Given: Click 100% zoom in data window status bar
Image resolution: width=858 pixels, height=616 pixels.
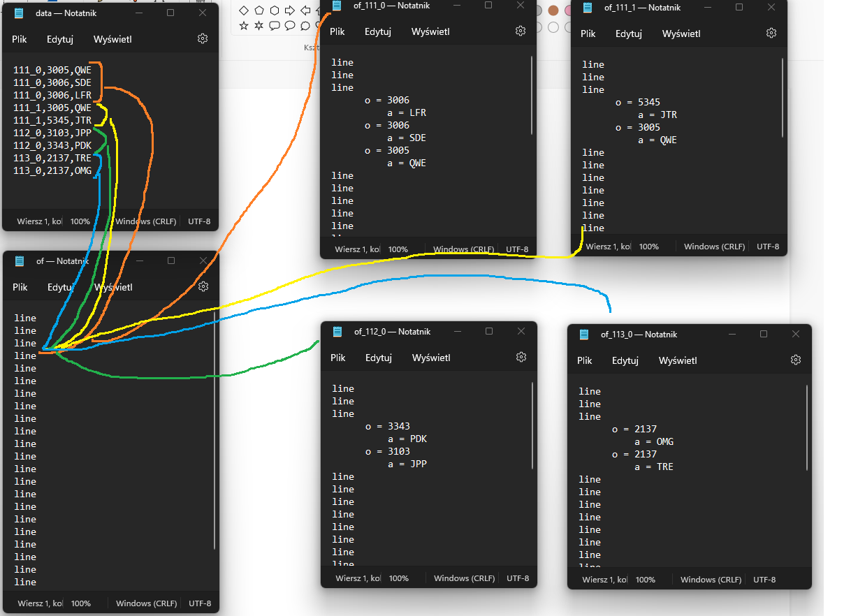Looking at the screenshot, I should click(x=80, y=221).
